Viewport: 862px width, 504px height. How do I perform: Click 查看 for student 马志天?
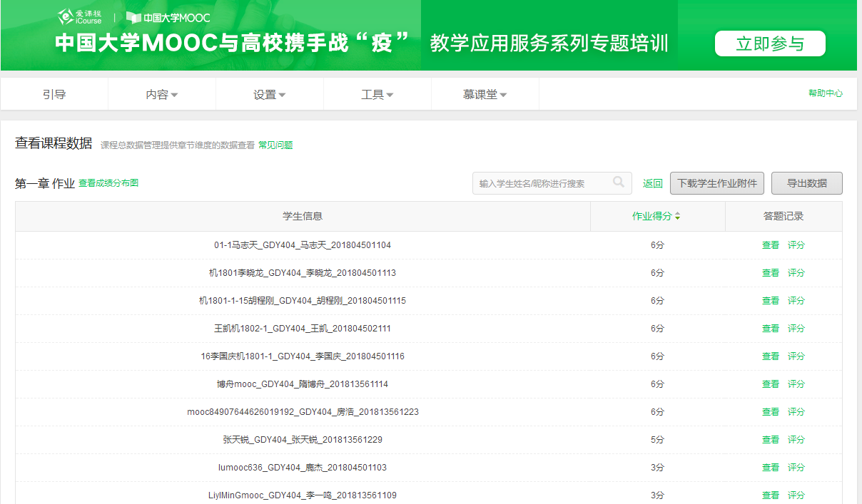point(770,245)
